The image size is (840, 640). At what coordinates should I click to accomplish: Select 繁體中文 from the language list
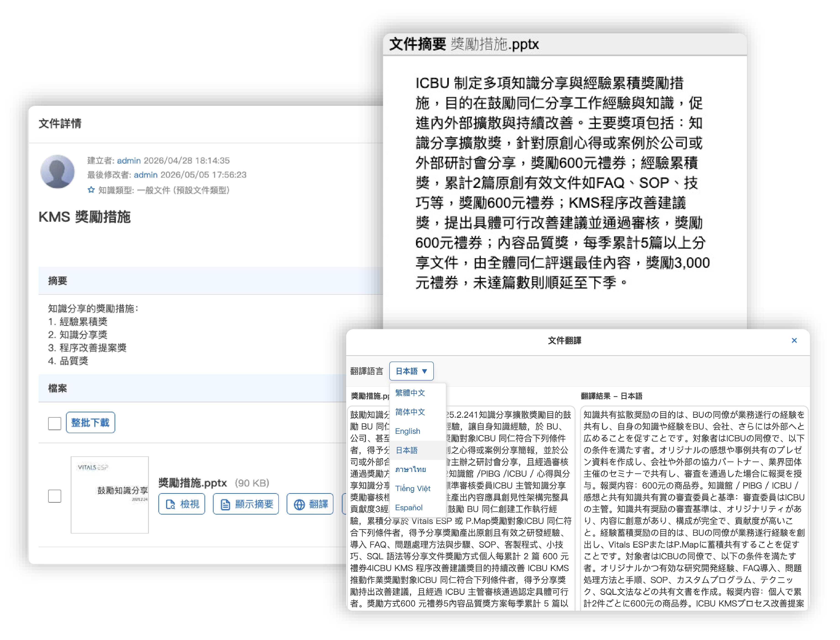[x=410, y=393]
